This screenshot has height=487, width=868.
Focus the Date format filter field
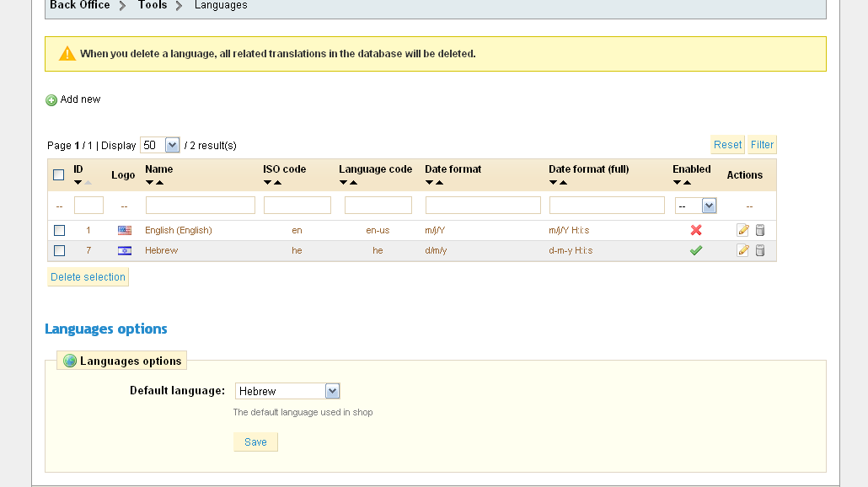coord(483,206)
